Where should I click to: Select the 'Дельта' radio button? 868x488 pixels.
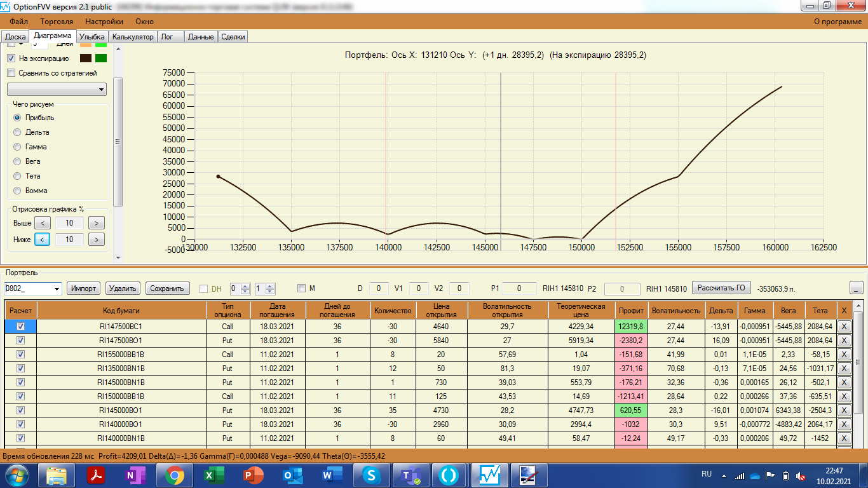tap(17, 132)
